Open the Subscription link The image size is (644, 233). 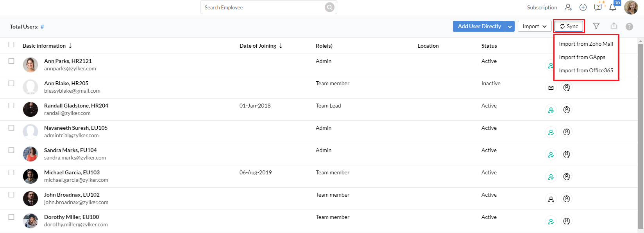click(542, 7)
